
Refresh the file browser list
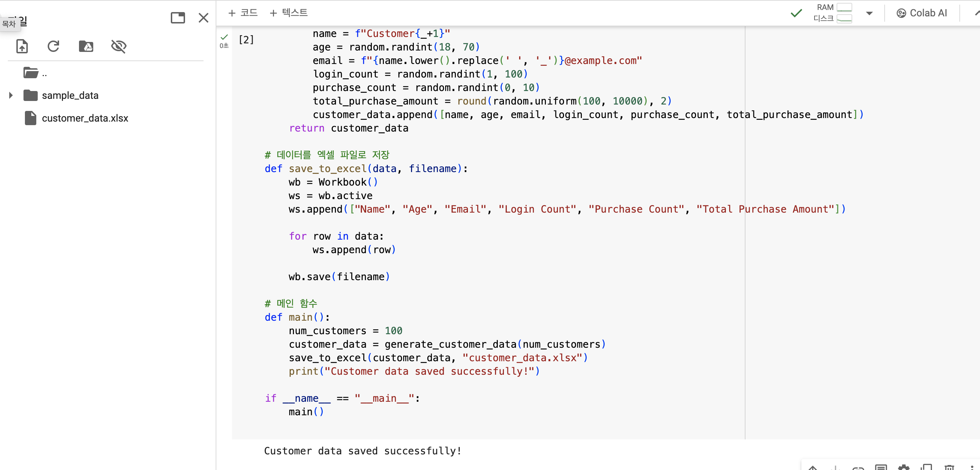click(53, 46)
